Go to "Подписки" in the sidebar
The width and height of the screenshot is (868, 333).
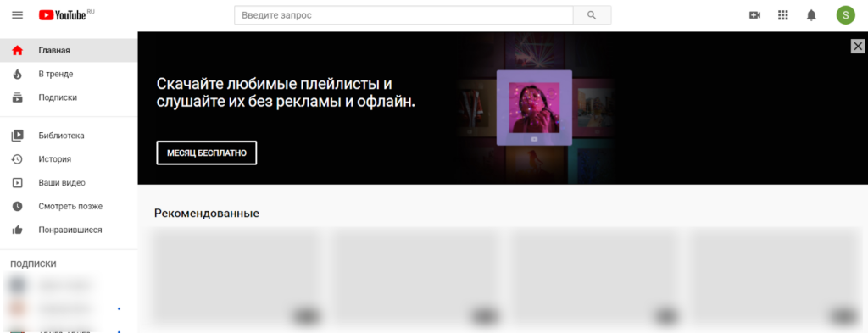click(69, 97)
